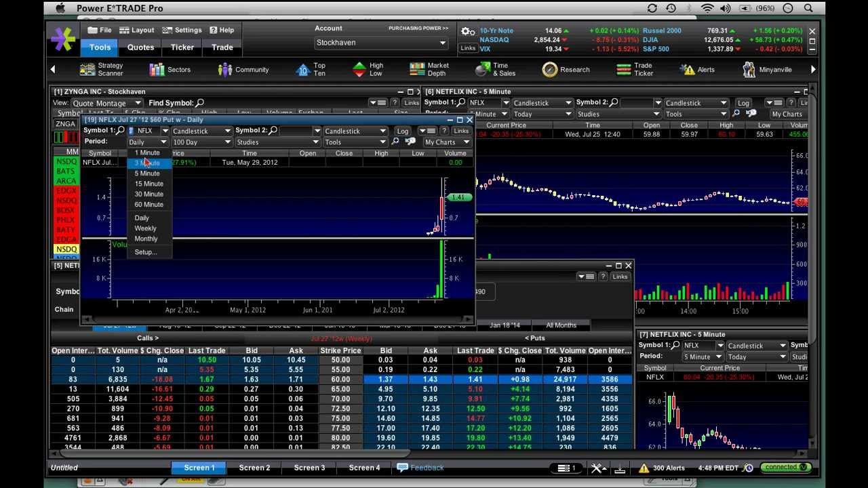Open the Market Depth tool
The width and height of the screenshot is (868, 488).
tap(429, 69)
